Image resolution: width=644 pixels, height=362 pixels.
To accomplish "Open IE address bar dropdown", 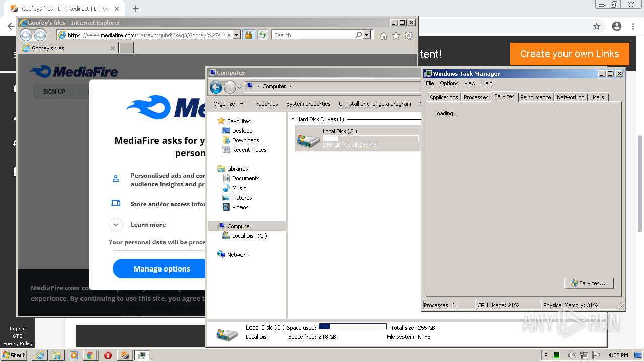I will pos(236,35).
